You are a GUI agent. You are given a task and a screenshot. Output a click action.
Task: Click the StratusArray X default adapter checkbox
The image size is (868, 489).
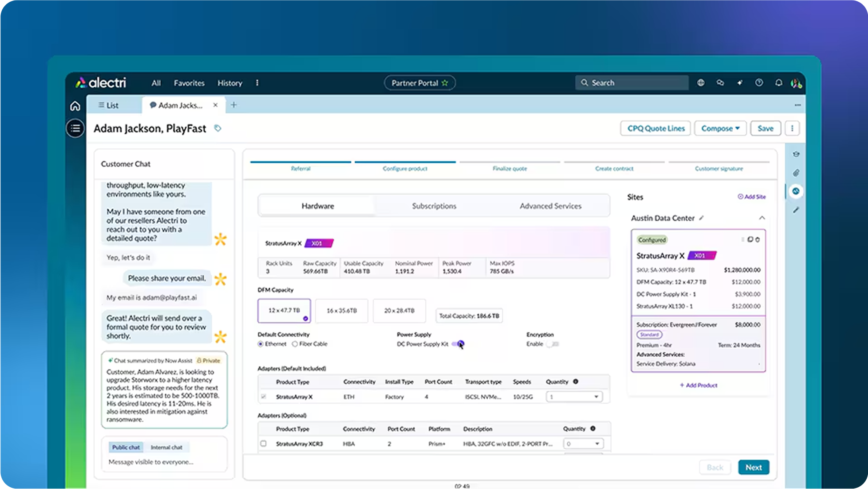pyautogui.click(x=264, y=397)
